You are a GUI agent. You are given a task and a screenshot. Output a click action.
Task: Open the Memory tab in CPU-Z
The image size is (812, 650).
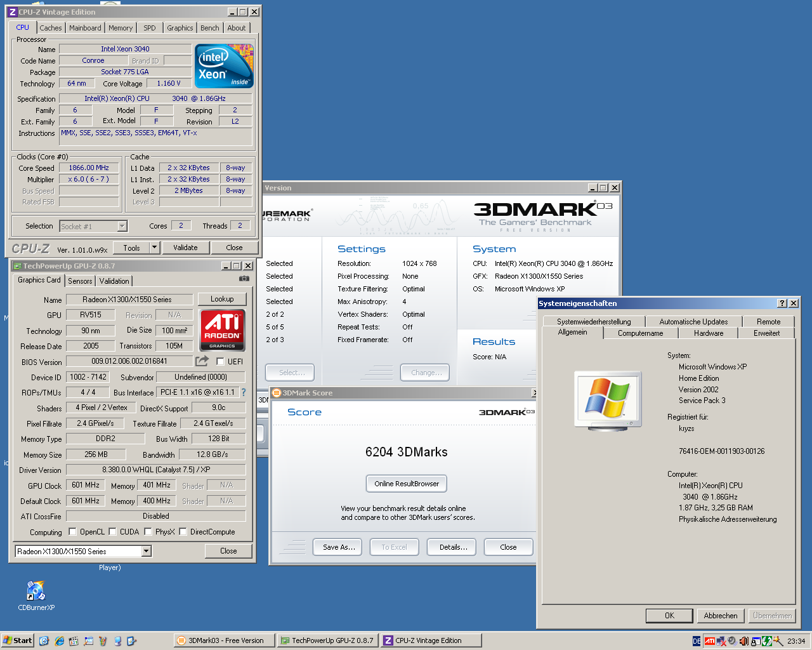coord(121,28)
